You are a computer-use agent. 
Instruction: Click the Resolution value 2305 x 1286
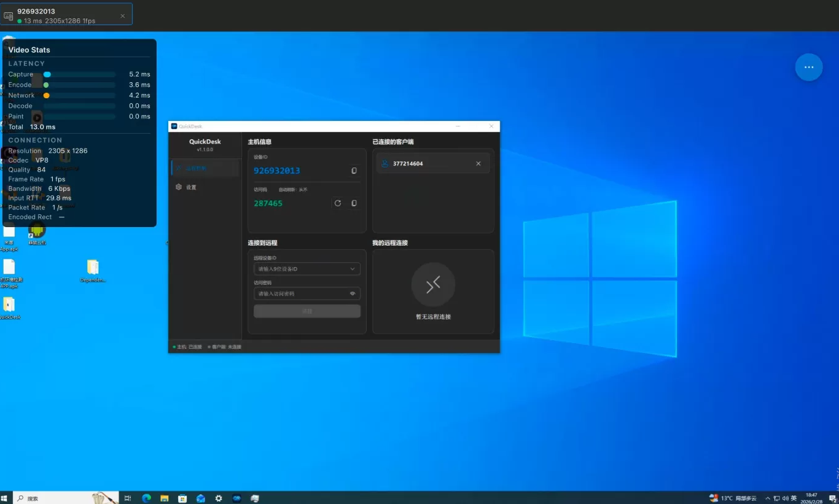68,151
